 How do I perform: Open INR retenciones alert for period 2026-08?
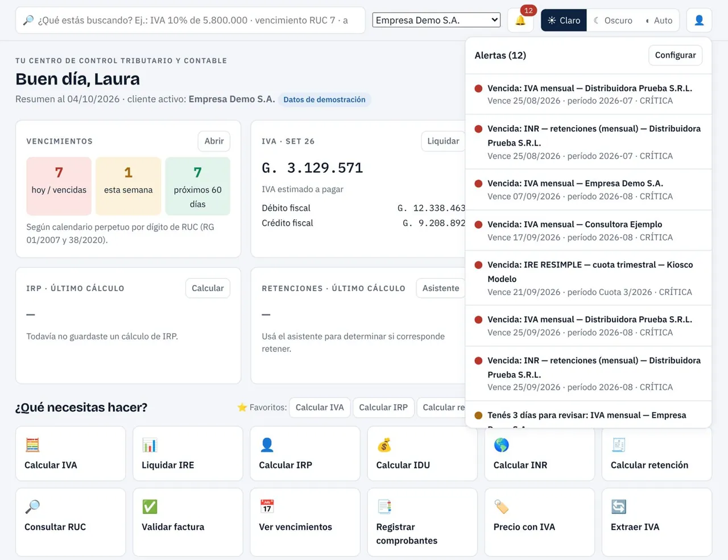tap(588, 374)
